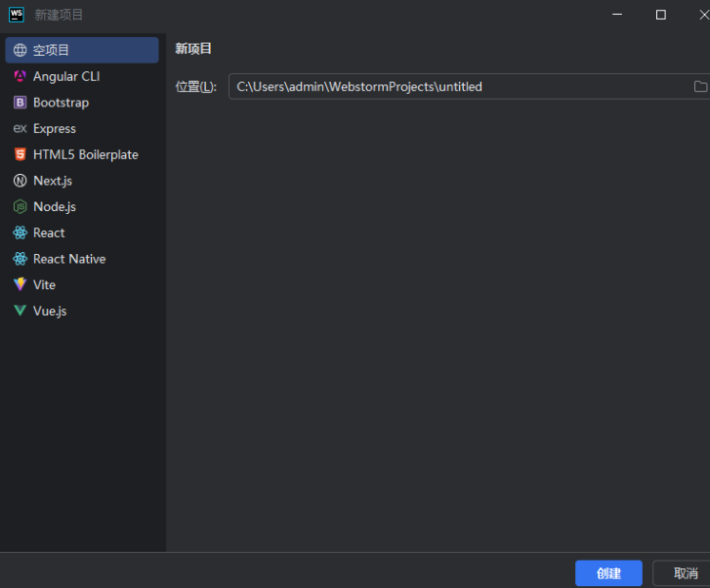The image size is (710, 588).
Task: Pick the Express project template
Action: [x=82, y=128]
